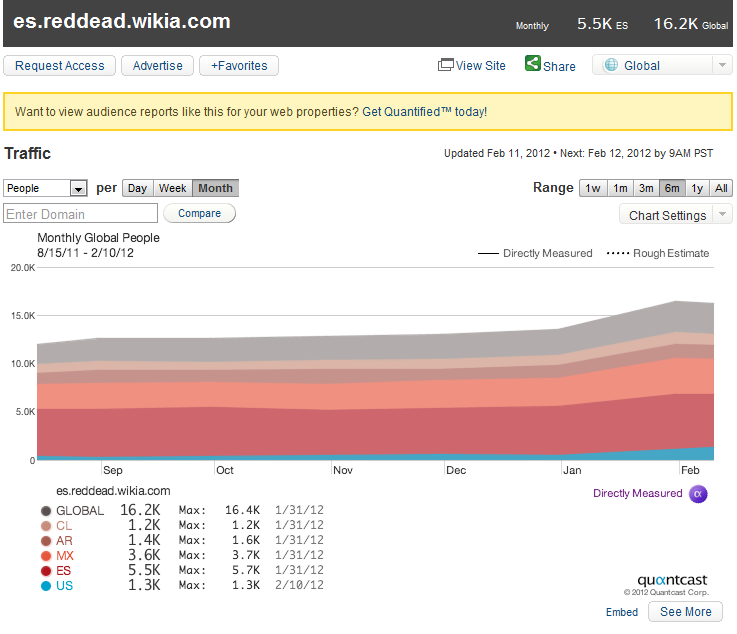Viewport: 737px width, 634px height.
Task: Open the Global region dropdown arrow
Action: pyautogui.click(x=722, y=65)
